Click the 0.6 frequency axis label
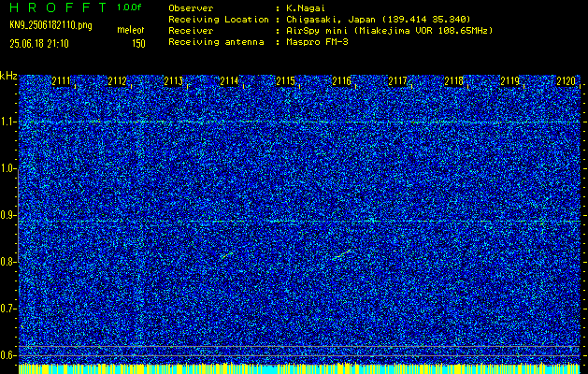This screenshot has height=374, width=588. [7, 355]
